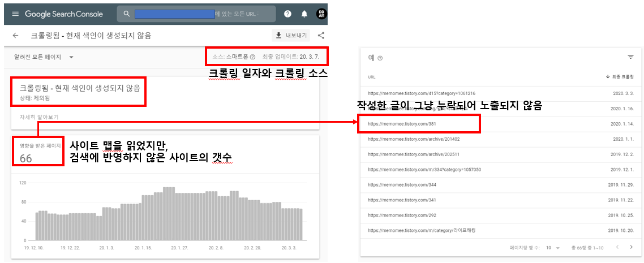This screenshot has height=263, width=644.
Task: Click the 총 66행 중 1~10 row count
Action: click(586, 247)
